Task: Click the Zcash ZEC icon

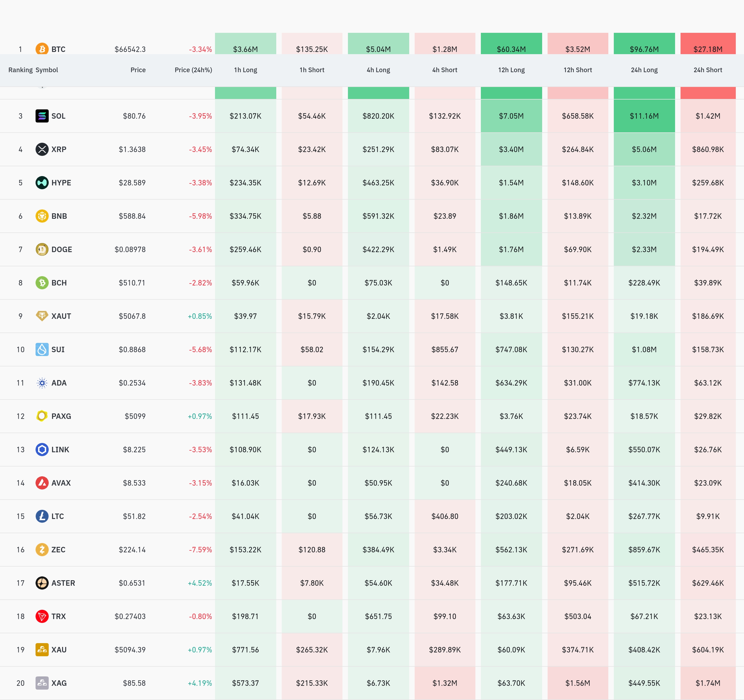Action: click(42, 550)
